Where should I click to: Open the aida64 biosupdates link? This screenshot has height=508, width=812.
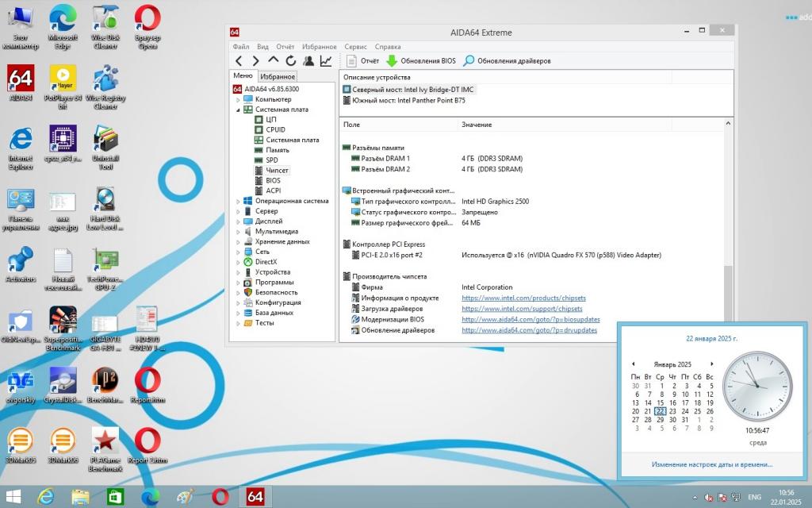click(x=530, y=319)
